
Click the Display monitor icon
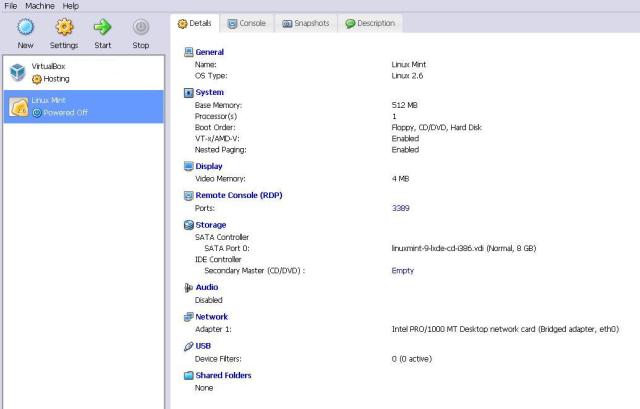[188, 166]
